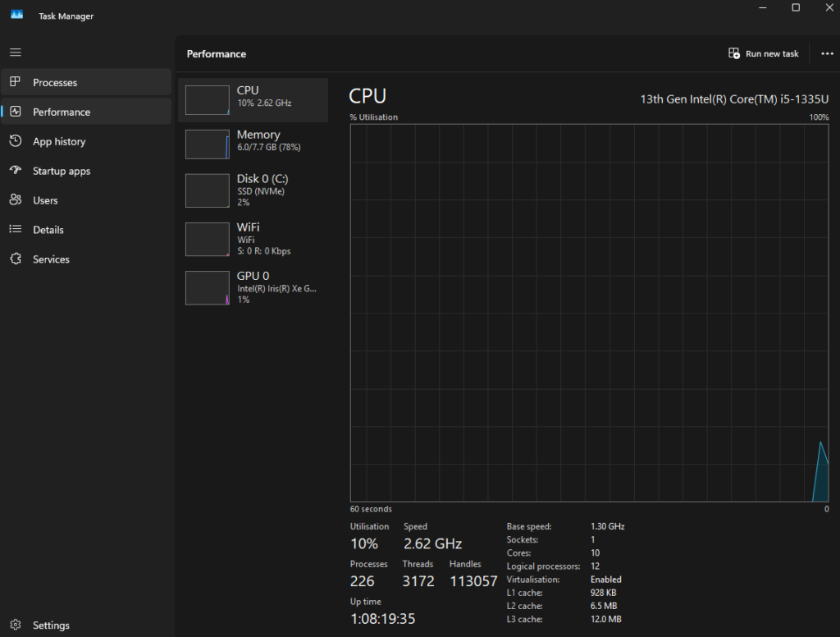This screenshot has height=637, width=840.
Task: Minimize the Task Manager window
Action: [763, 7]
